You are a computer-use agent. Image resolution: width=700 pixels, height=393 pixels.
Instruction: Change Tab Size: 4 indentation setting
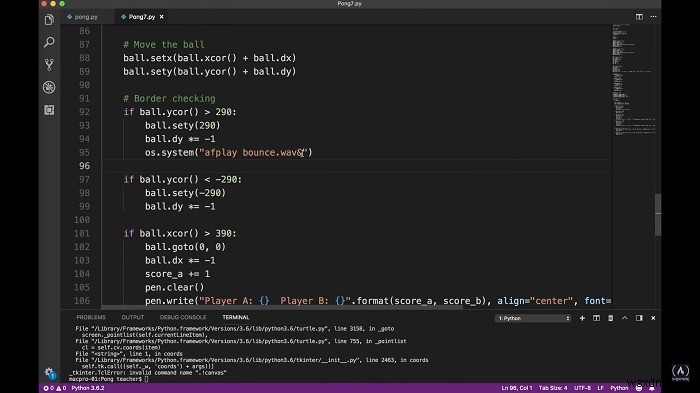point(553,388)
